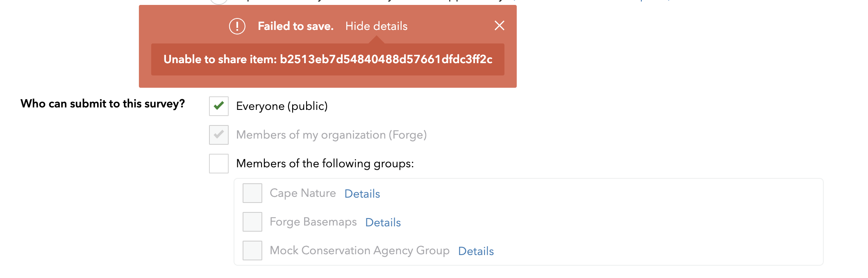Click the Cape Nature group name
868x278 pixels.
pyautogui.click(x=302, y=193)
